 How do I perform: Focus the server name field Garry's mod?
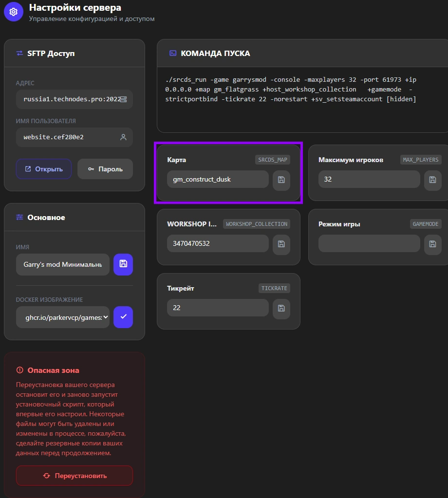[x=63, y=264]
